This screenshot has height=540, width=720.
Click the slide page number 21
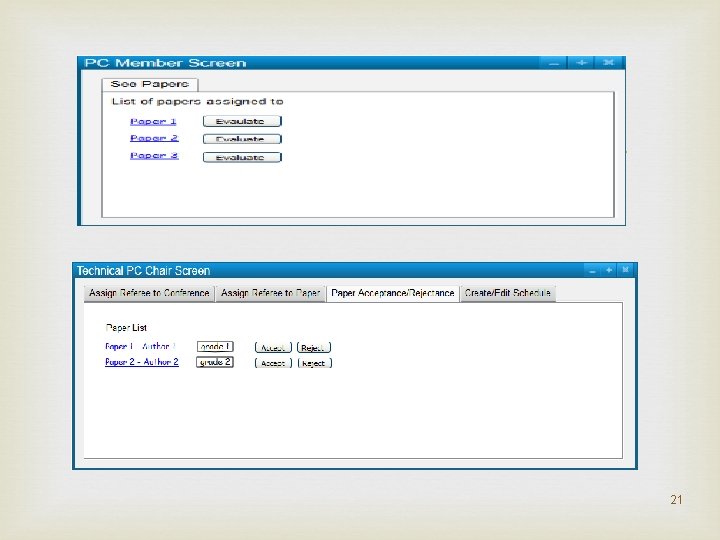click(x=676, y=500)
